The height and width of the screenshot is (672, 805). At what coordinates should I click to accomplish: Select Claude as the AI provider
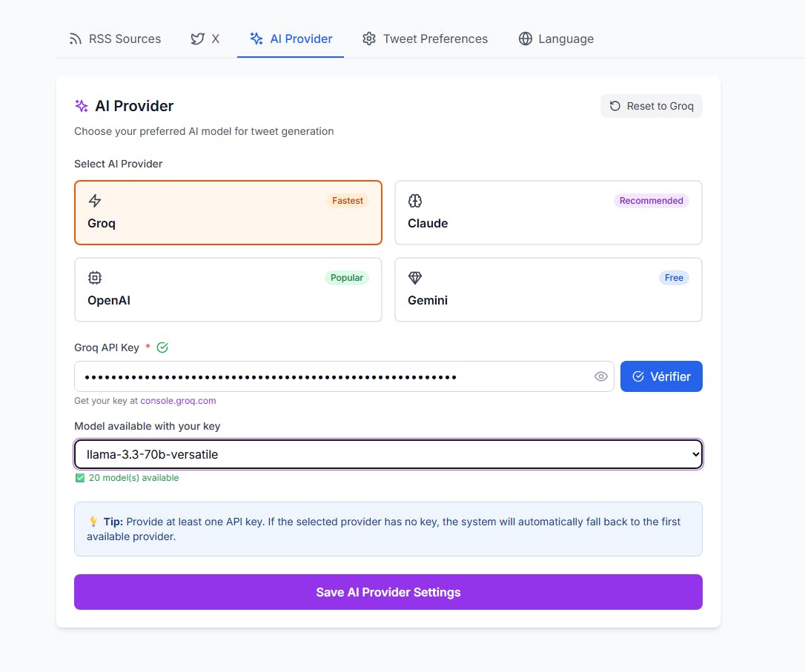click(x=548, y=213)
